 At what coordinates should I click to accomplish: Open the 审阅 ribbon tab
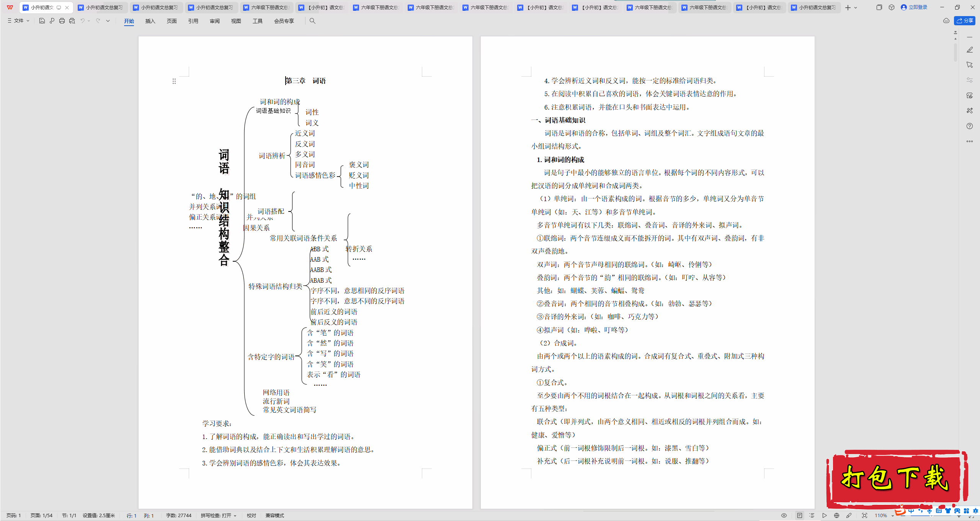tap(214, 21)
